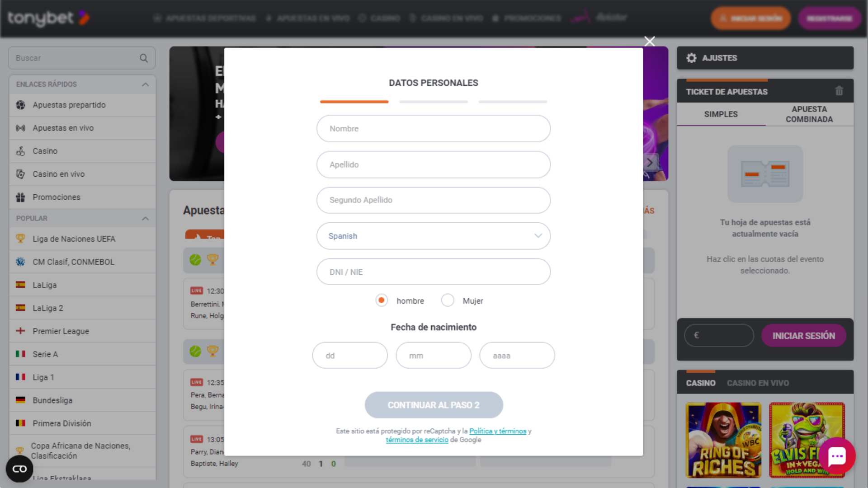This screenshot has height=488, width=868.
Task: Collapse the Enlaces Rápidos section
Action: [145, 84]
